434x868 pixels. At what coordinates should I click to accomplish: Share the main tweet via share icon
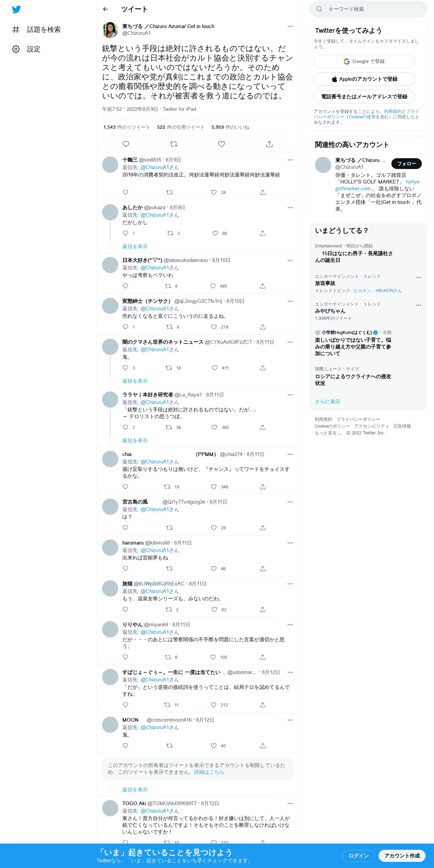coord(269,144)
